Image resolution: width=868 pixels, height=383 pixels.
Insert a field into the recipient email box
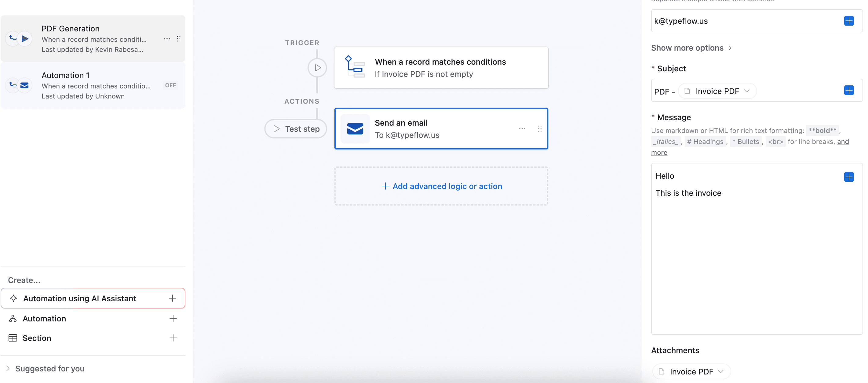848,21
